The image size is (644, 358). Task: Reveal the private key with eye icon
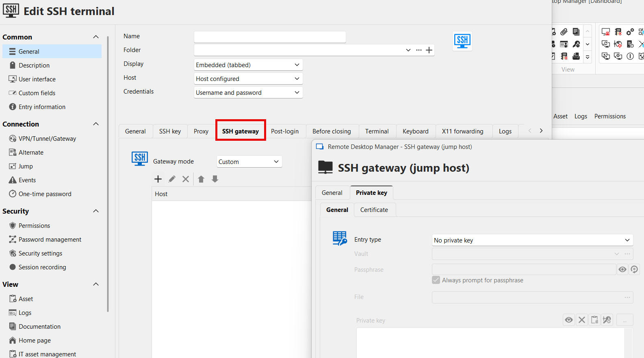click(x=569, y=320)
